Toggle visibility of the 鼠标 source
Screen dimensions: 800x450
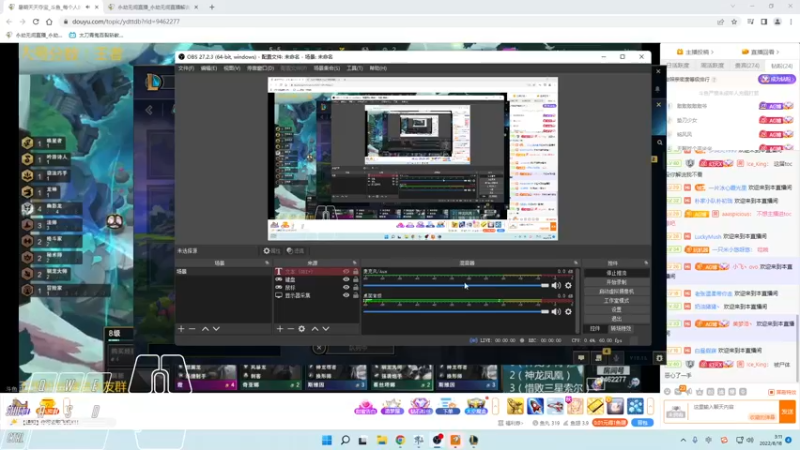tap(346, 287)
